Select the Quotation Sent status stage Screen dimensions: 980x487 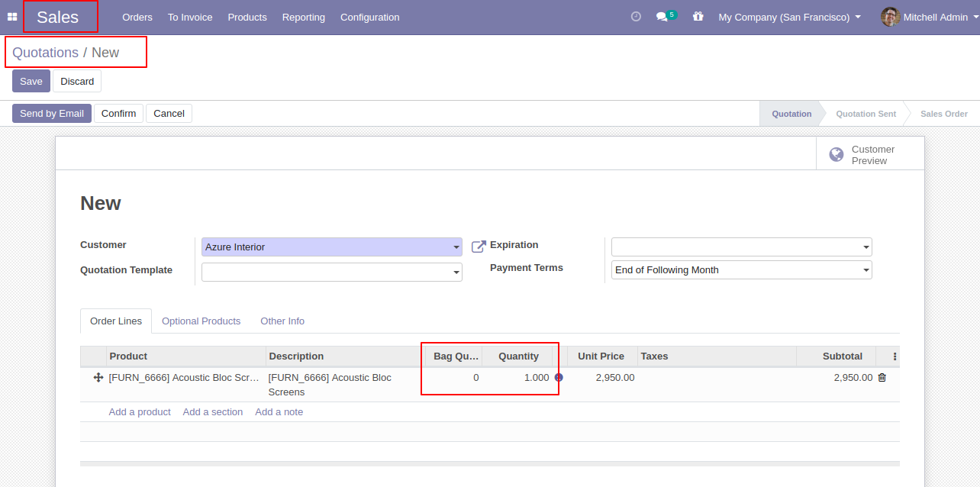click(x=866, y=114)
